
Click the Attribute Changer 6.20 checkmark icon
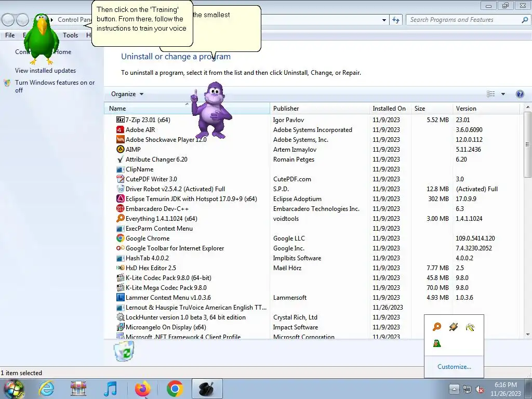click(120, 159)
